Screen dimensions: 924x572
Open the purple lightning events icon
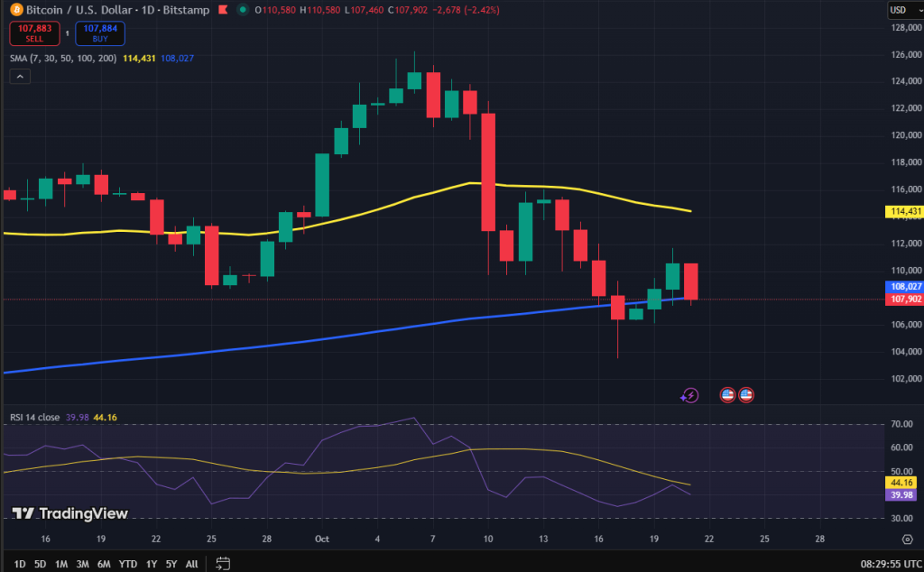click(689, 395)
